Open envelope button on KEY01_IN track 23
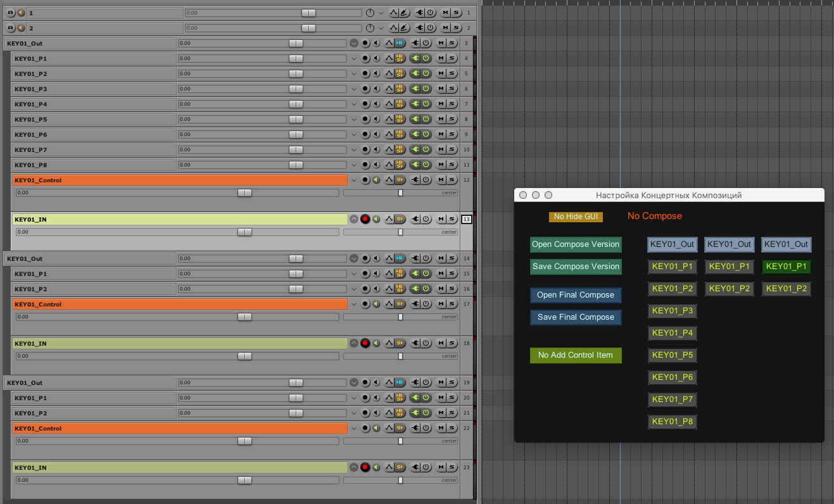Screen dimensions: 834x504 (389, 467)
